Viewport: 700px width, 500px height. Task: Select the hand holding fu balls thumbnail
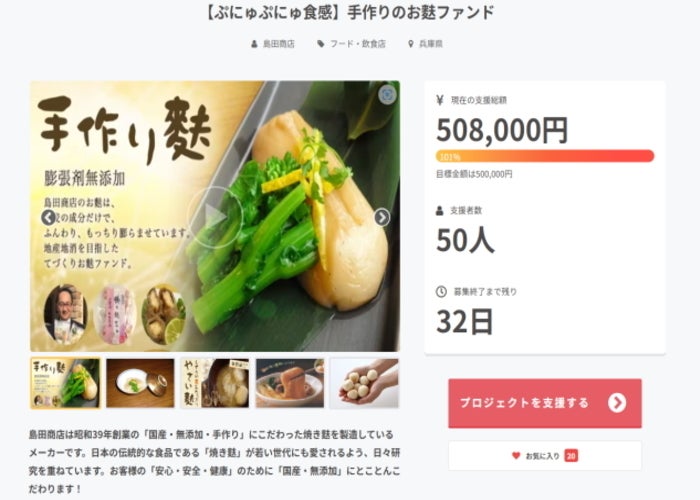pyautogui.click(x=364, y=383)
